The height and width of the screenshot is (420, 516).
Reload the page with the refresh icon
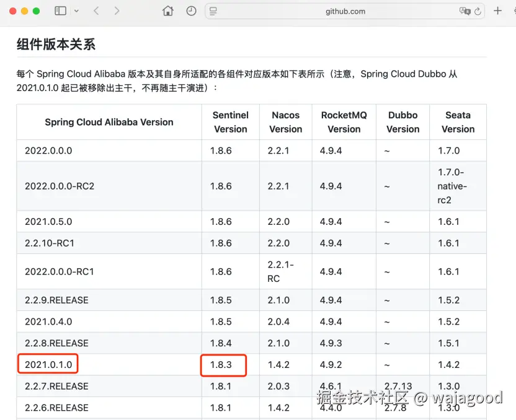point(478,12)
